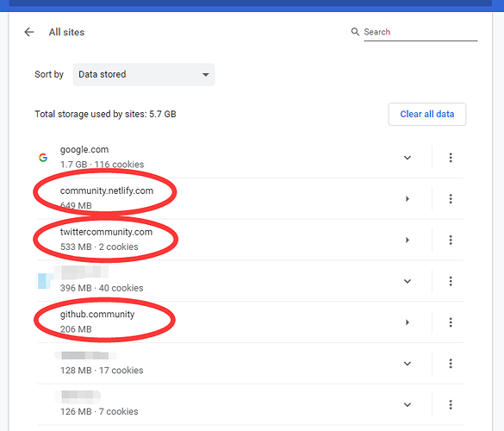
Task: Open twittercommunity.com details arrow
Action: tap(408, 240)
